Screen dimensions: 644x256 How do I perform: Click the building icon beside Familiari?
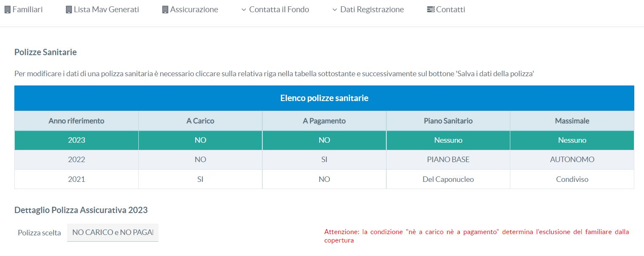[x=7, y=10]
